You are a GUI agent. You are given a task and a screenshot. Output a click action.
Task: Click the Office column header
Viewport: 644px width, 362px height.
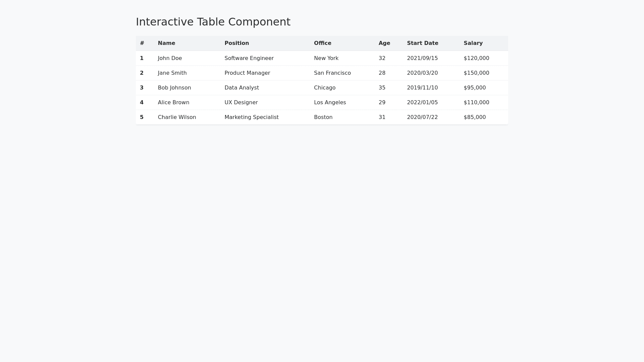(322, 43)
